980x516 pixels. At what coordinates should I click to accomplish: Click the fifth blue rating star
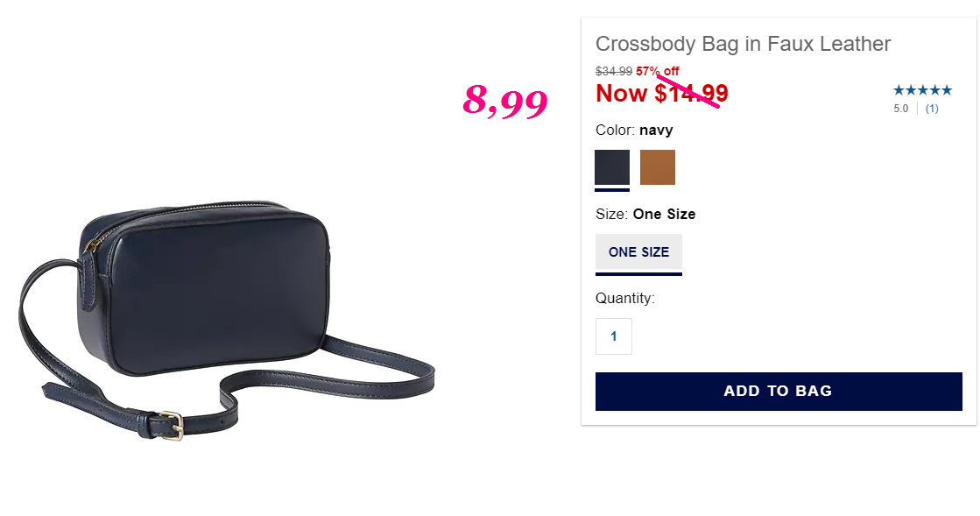946,90
